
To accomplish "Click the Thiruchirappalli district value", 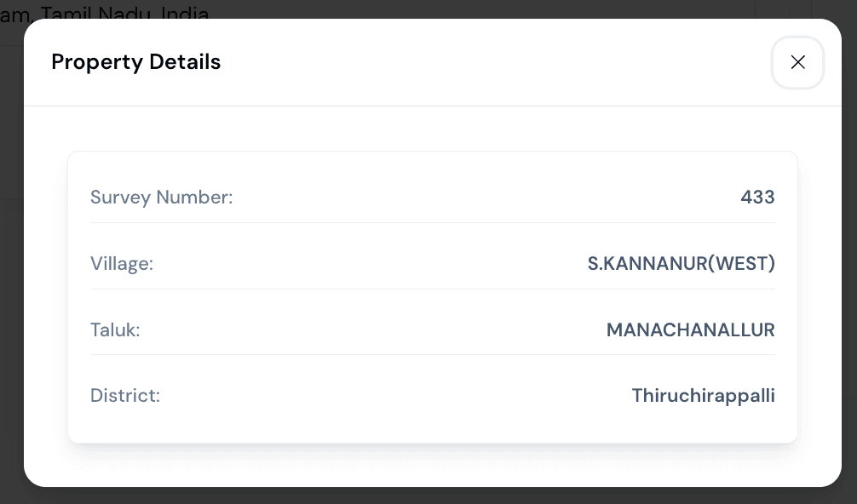I will pyautogui.click(x=703, y=396).
